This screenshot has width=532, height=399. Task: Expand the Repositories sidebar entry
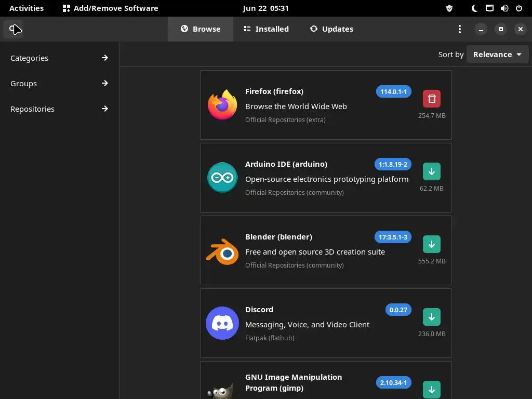point(59,109)
